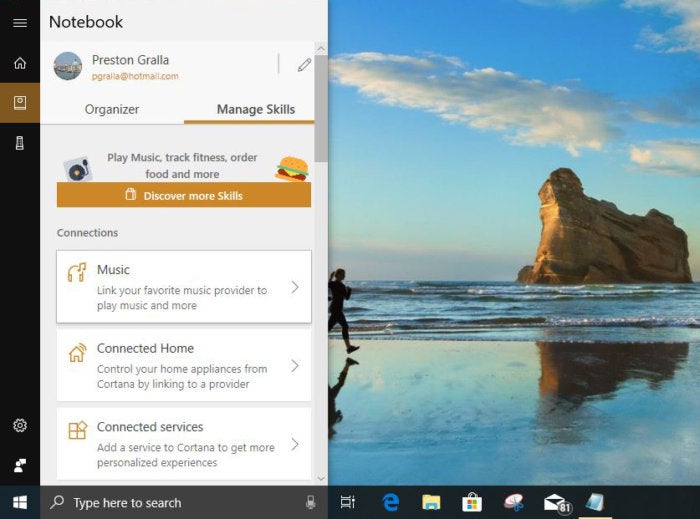Click the Music headphones icon
700x519 pixels.
(x=77, y=272)
